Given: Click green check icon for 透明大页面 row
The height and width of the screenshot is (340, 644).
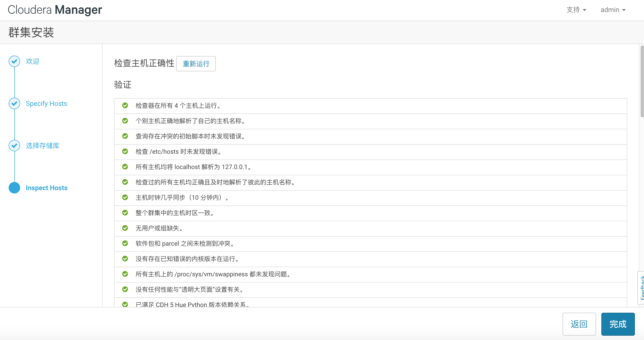Looking at the screenshot, I should click(125, 289).
